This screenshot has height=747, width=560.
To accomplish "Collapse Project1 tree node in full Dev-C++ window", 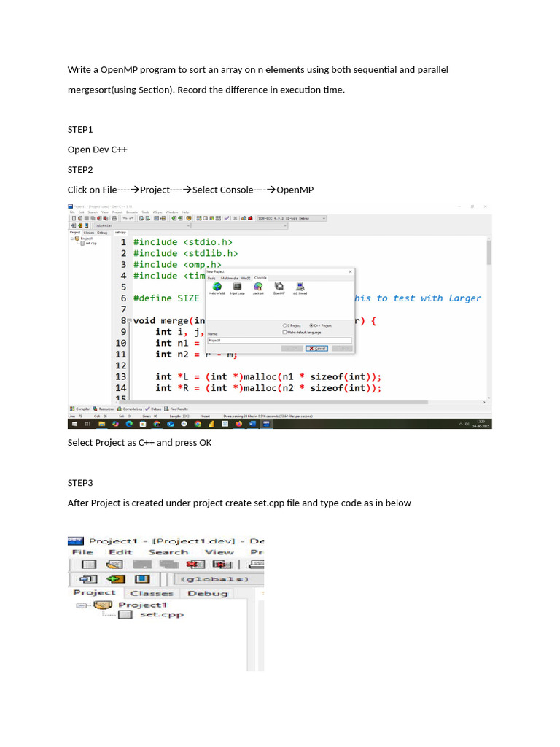I will click(x=72, y=239).
